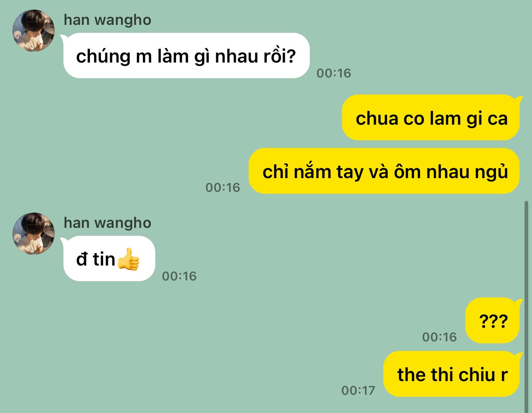
Task: Select the 'chúng m làm gì nhau rồi?' bubble
Action: (x=186, y=56)
